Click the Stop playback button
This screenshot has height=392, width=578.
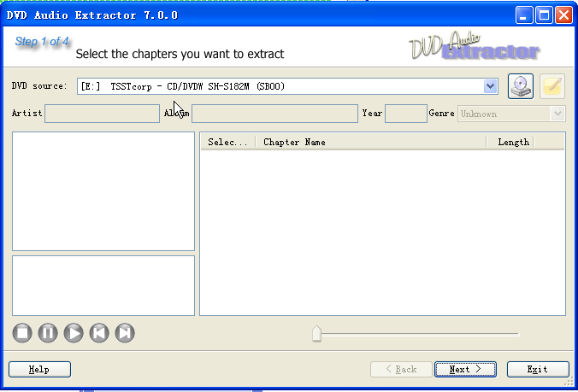22,333
